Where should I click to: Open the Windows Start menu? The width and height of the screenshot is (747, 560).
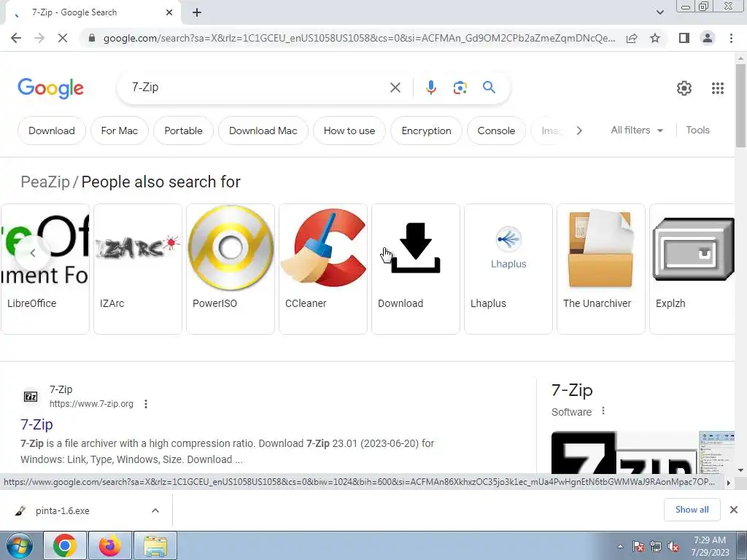pyautogui.click(x=19, y=545)
